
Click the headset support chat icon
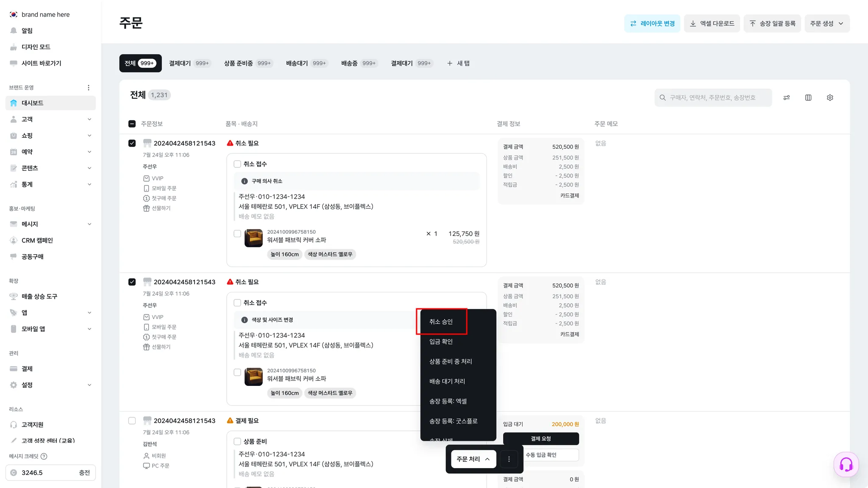click(846, 465)
